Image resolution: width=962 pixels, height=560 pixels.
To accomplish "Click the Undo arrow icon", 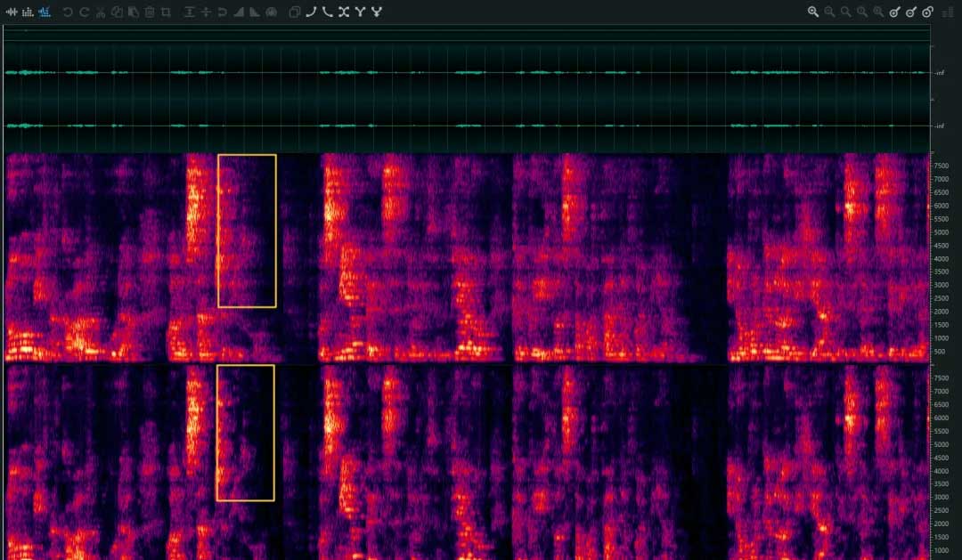I will tap(68, 12).
